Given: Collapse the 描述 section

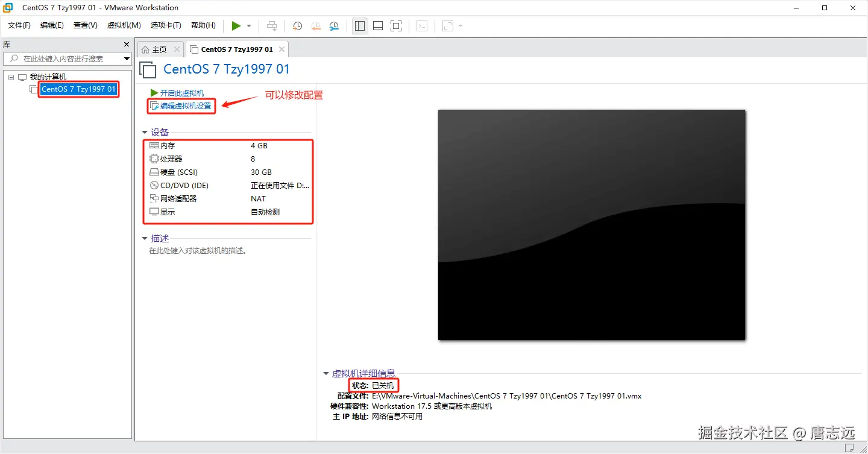Looking at the screenshot, I should pyautogui.click(x=145, y=239).
